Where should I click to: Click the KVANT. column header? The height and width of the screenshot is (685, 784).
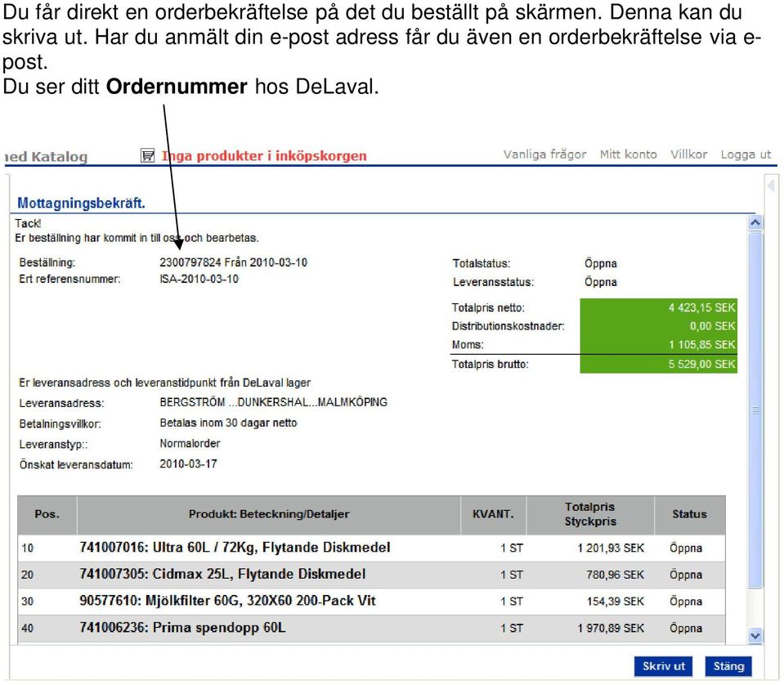coord(493,514)
